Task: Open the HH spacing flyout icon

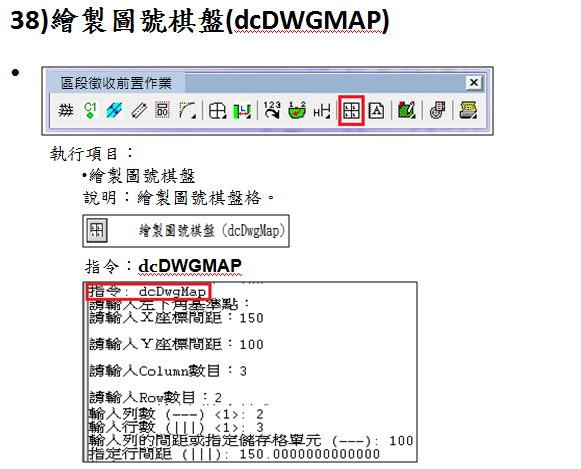Action: (322, 110)
